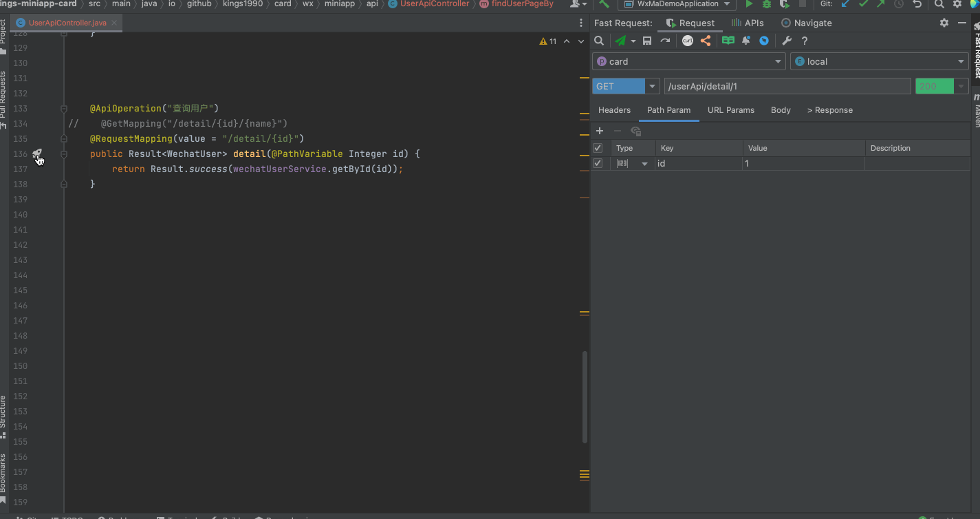The height and width of the screenshot is (519, 980).
Task: Click the blue compass icon
Action: (764, 41)
